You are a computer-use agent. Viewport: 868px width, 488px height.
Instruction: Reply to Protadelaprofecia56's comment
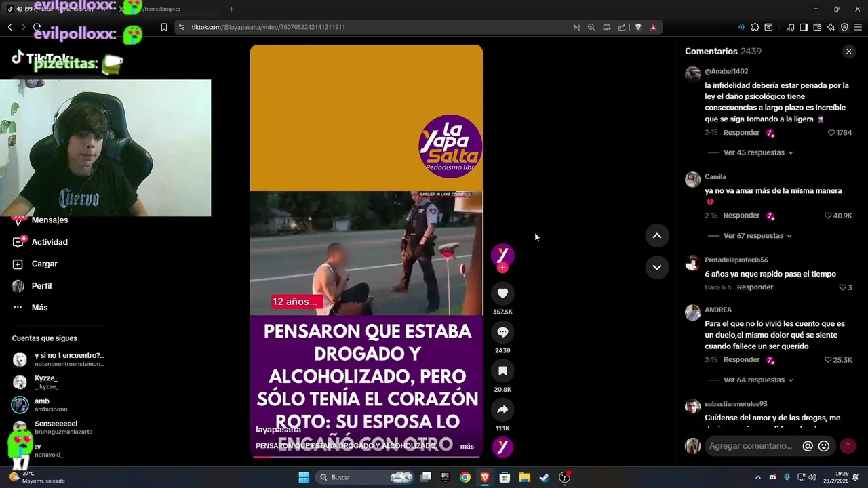pos(755,287)
